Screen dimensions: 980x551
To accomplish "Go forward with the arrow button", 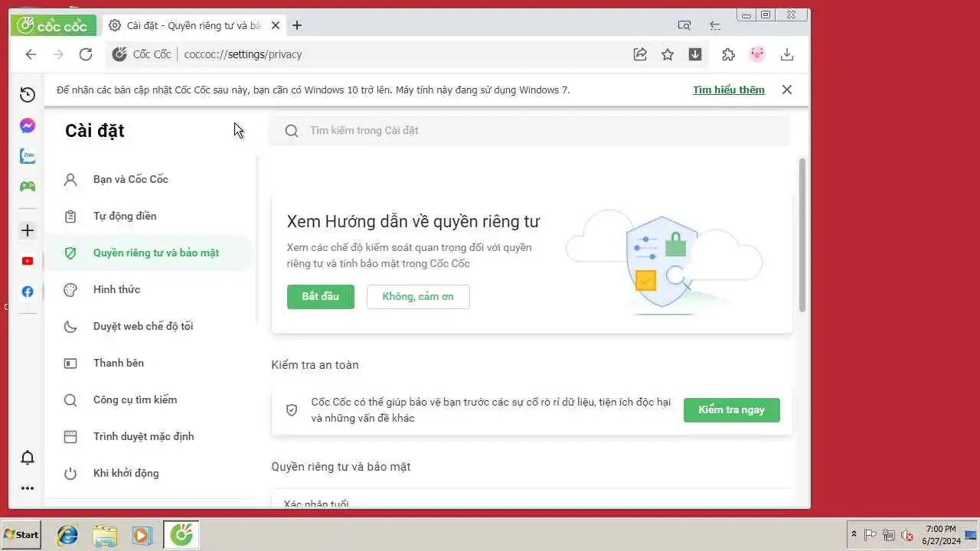I will click(58, 54).
